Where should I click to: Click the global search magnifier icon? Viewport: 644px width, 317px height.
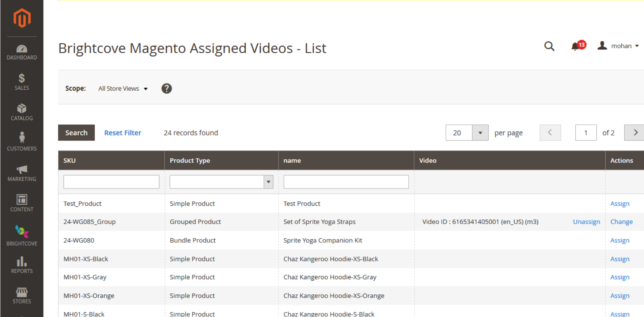click(549, 46)
